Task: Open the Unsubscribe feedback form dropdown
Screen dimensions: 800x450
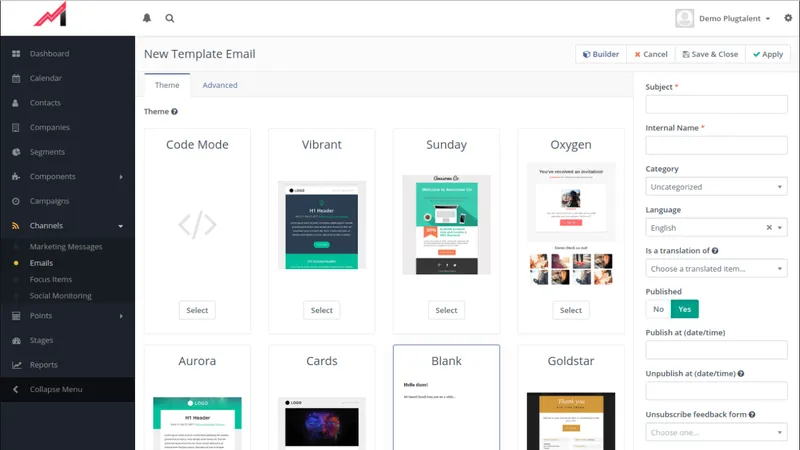Action: [x=716, y=432]
